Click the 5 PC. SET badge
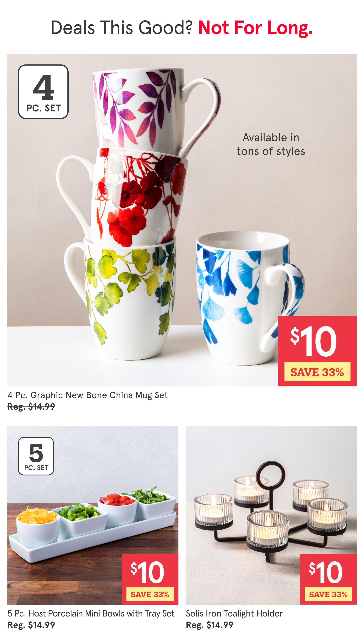This screenshot has width=364, height=644. (36, 456)
